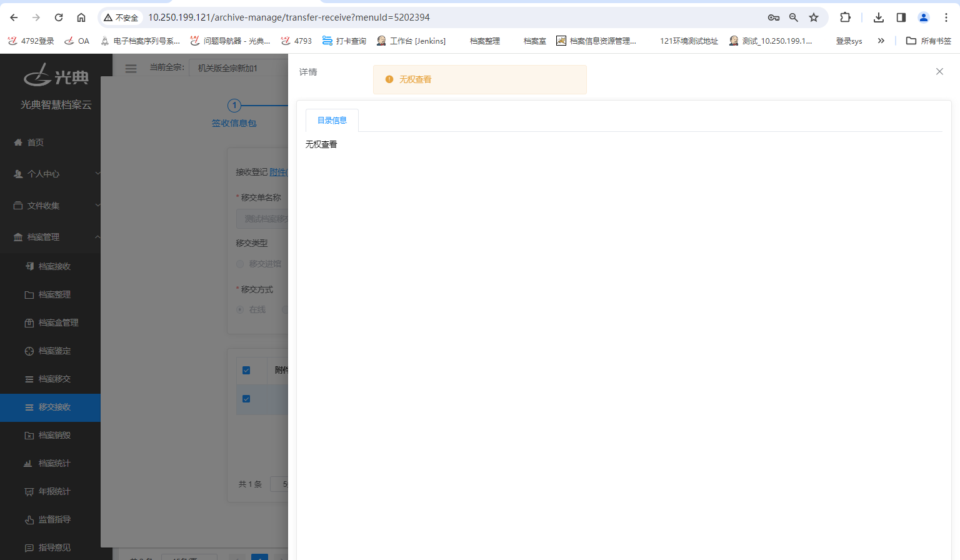Click the 档案销毁 sidebar icon
The width and height of the screenshot is (960, 560).
click(x=29, y=435)
